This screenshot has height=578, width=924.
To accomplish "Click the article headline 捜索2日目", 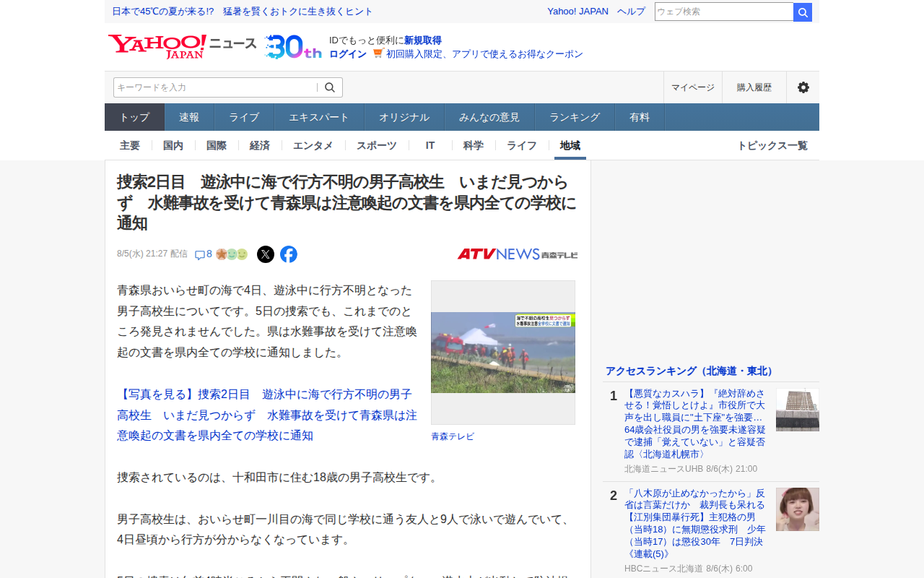I will 347,202.
